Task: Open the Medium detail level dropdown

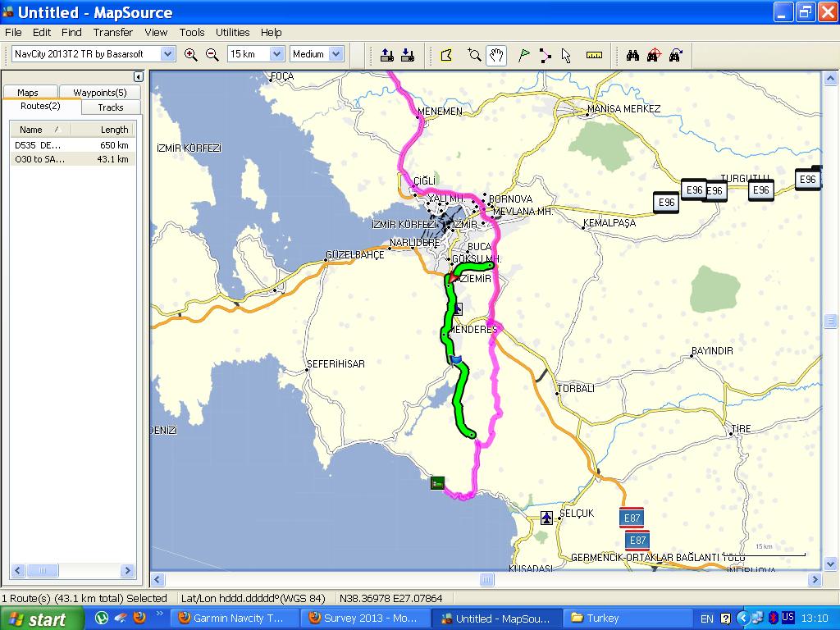Action: click(336, 54)
